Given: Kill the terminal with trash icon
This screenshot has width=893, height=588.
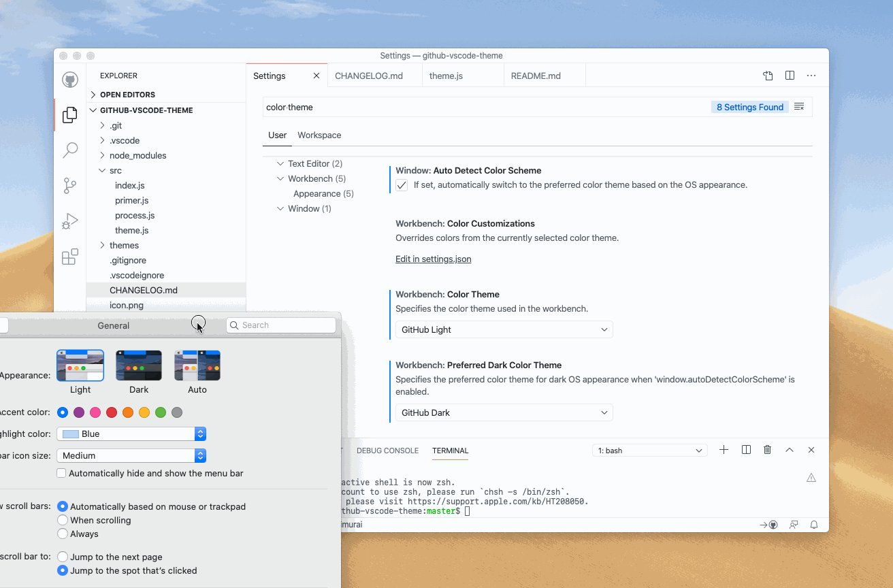Looking at the screenshot, I should tap(768, 450).
